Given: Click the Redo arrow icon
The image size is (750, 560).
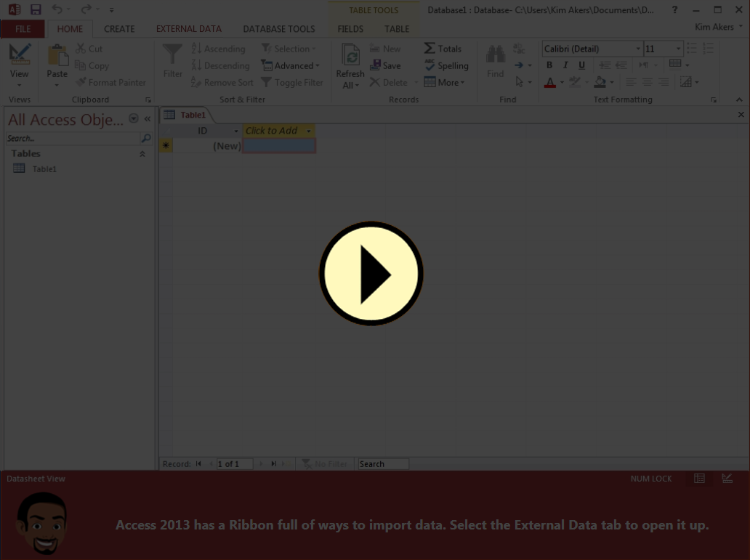Looking at the screenshot, I should (x=86, y=9).
